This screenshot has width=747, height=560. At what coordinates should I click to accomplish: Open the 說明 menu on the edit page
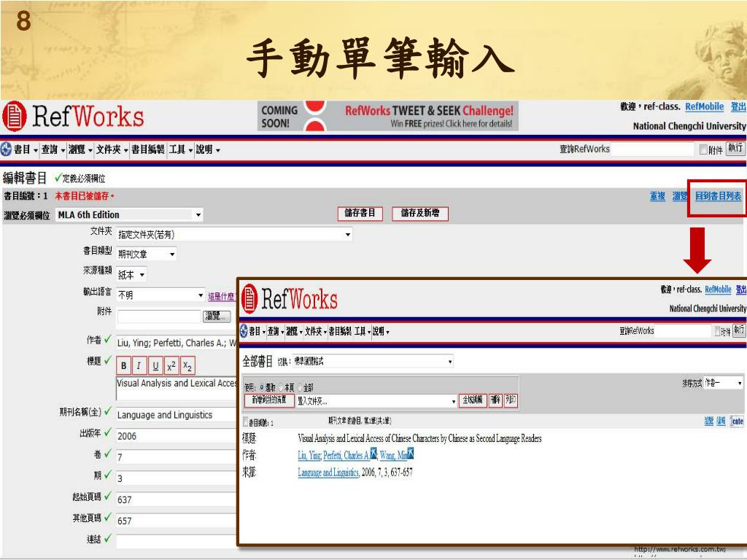[x=208, y=149]
